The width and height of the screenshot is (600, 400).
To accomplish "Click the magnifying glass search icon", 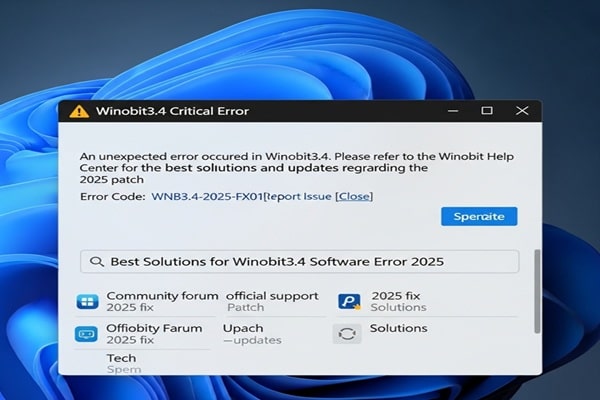I will coord(97,262).
